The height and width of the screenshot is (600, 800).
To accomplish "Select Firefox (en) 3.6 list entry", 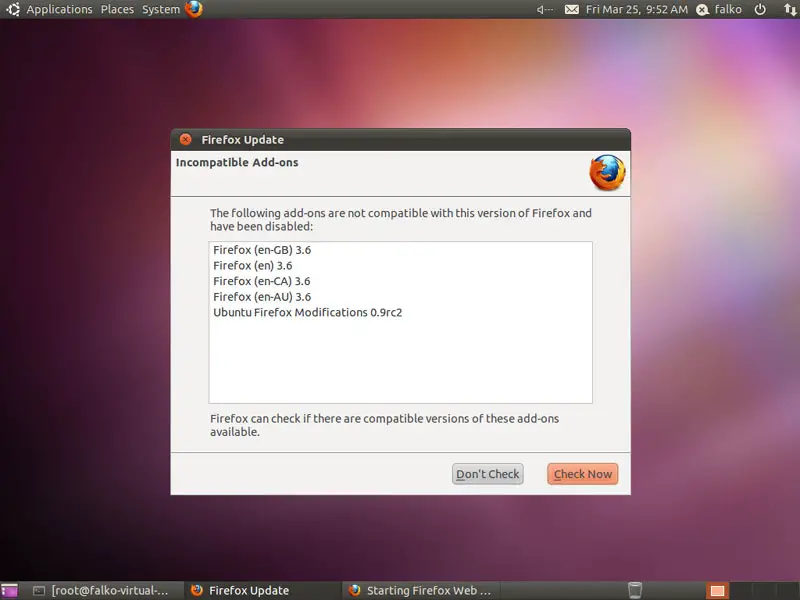I will tap(400, 265).
